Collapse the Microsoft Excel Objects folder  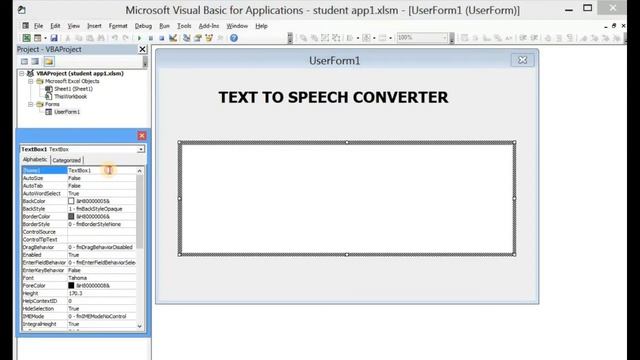[31, 81]
